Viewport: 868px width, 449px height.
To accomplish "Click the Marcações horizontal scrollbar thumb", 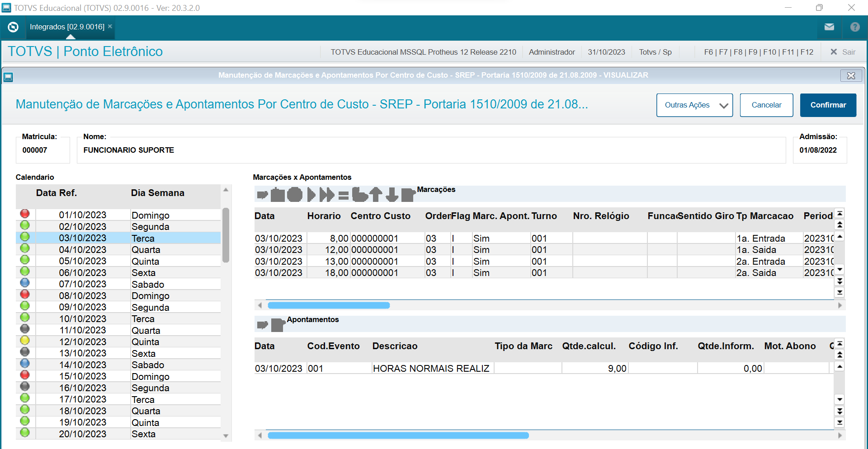I will [329, 305].
